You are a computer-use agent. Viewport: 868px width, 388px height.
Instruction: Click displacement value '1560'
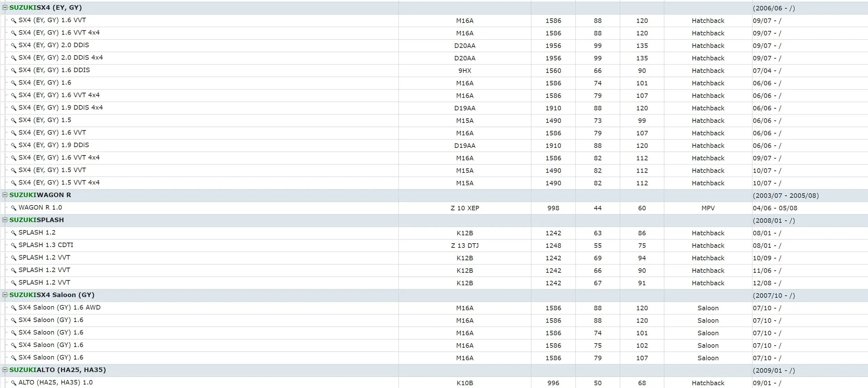[553, 71]
